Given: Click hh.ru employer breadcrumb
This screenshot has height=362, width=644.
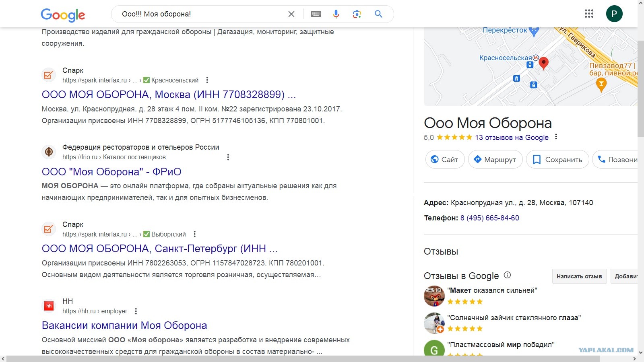Looking at the screenshot, I should tap(95, 311).
